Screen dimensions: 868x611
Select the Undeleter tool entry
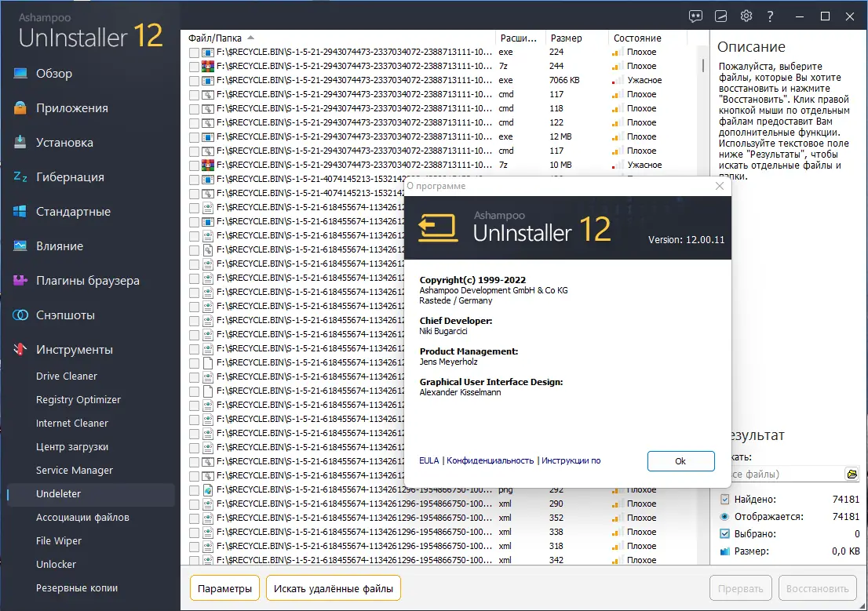pos(91,493)
